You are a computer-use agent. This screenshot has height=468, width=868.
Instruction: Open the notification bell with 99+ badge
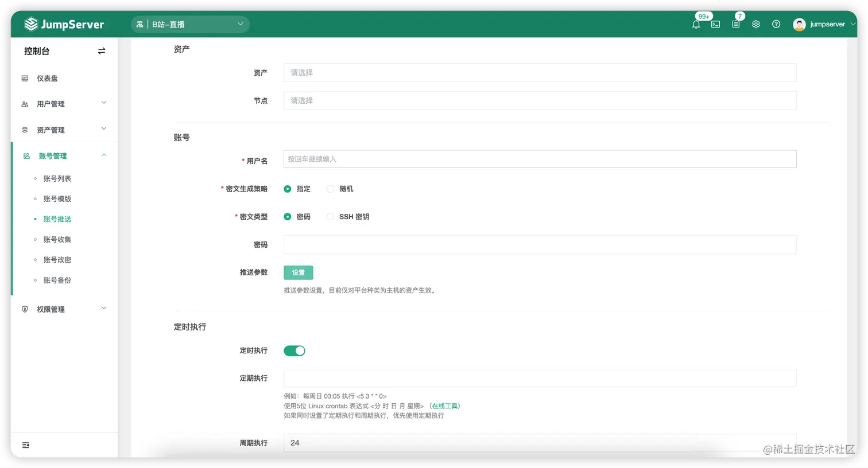click(696, 24)
